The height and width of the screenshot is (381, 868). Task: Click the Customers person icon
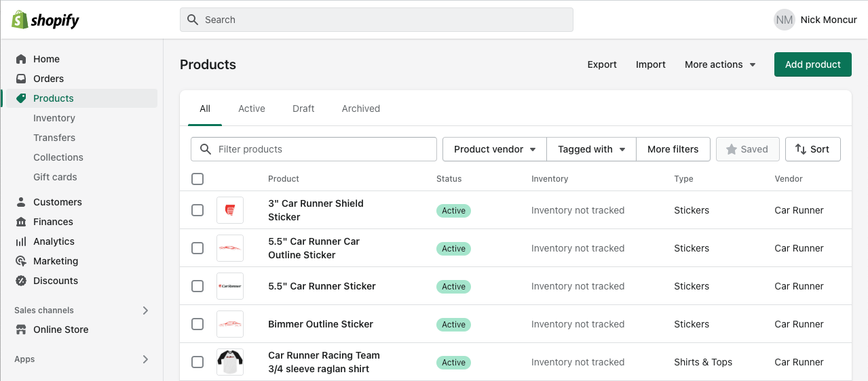tap(21, 202)
